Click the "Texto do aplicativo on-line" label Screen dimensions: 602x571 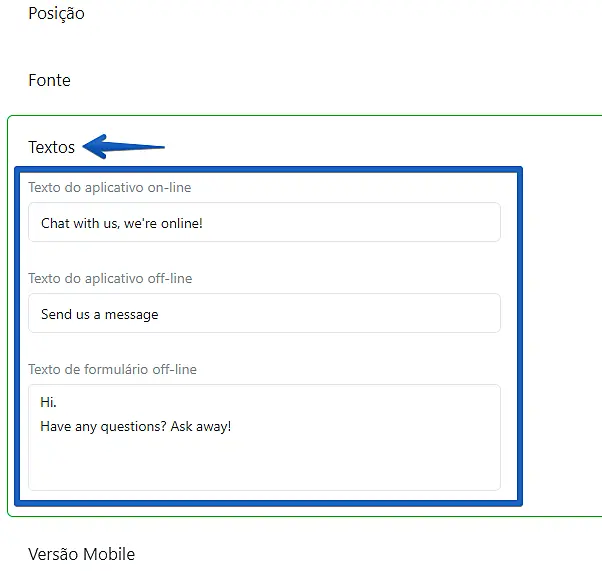click(x=109, y=187)
